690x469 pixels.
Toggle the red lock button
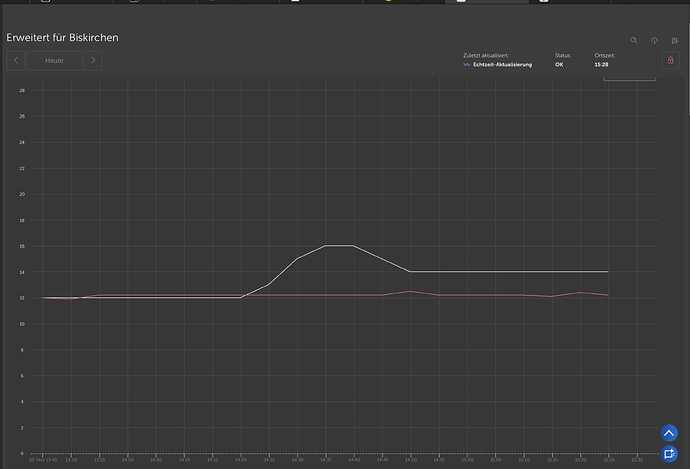(671, 60)
